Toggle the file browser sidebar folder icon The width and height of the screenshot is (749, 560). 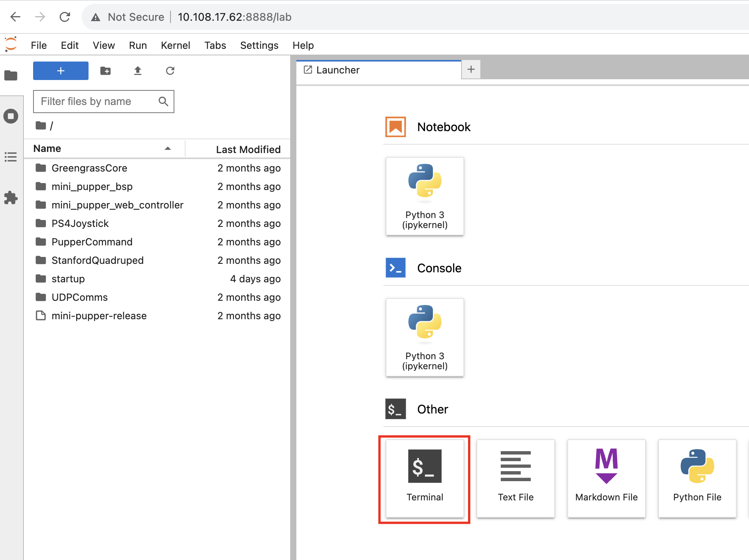[x=11, y=75]
